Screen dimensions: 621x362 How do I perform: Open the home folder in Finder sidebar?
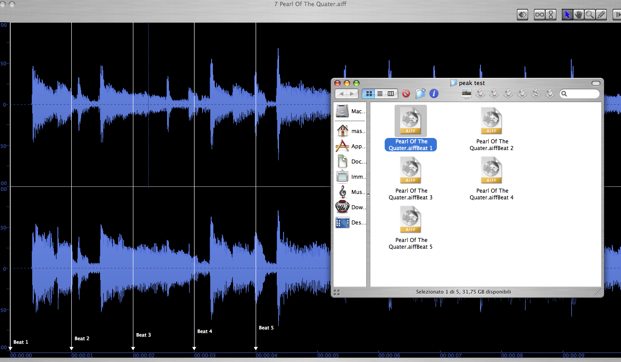tap(350, 131)
